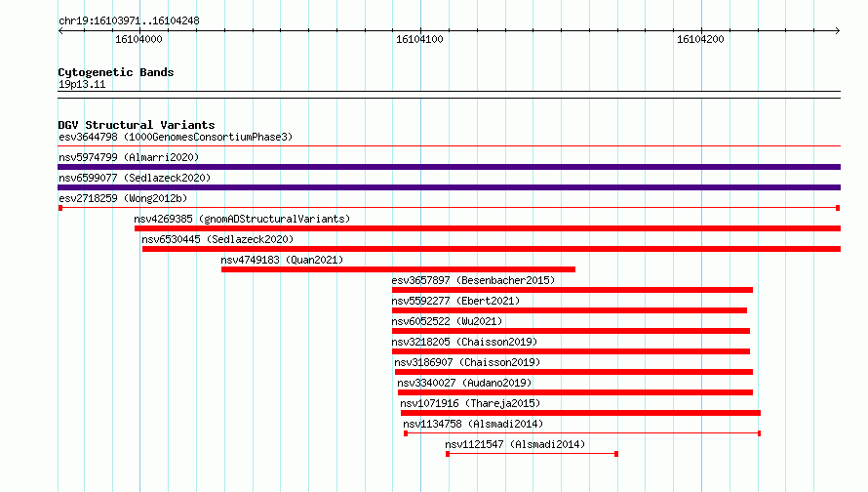Click the thin nsv1121547 variant line

pos(532,454)
